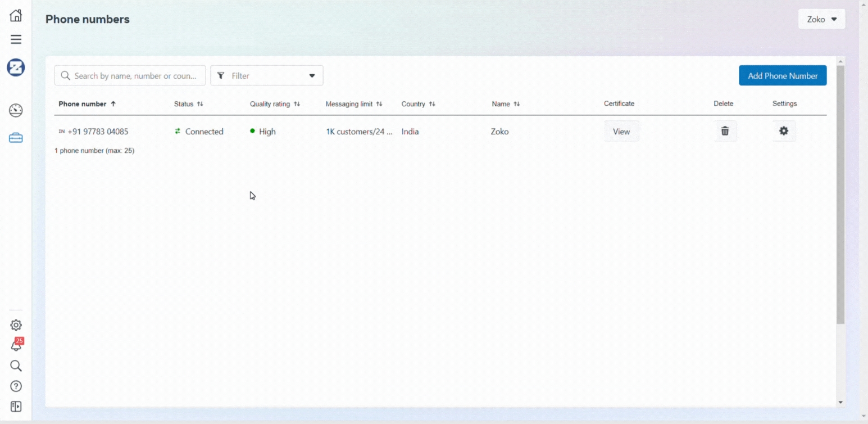Screen dimensions: 868x424
Task: Click the Zoko account logo icon
Action: pos(16,67)
